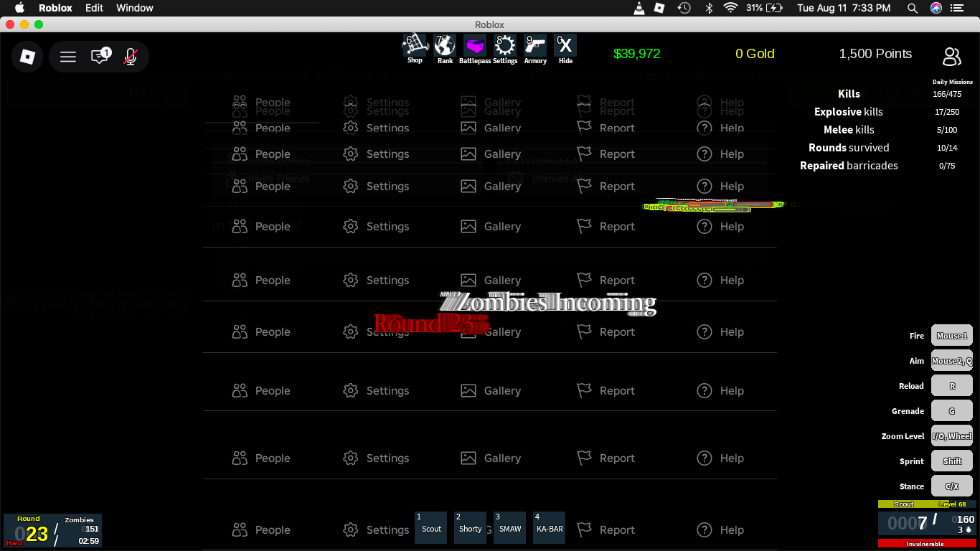Click the Daily Missions heading

coord(953,83)
